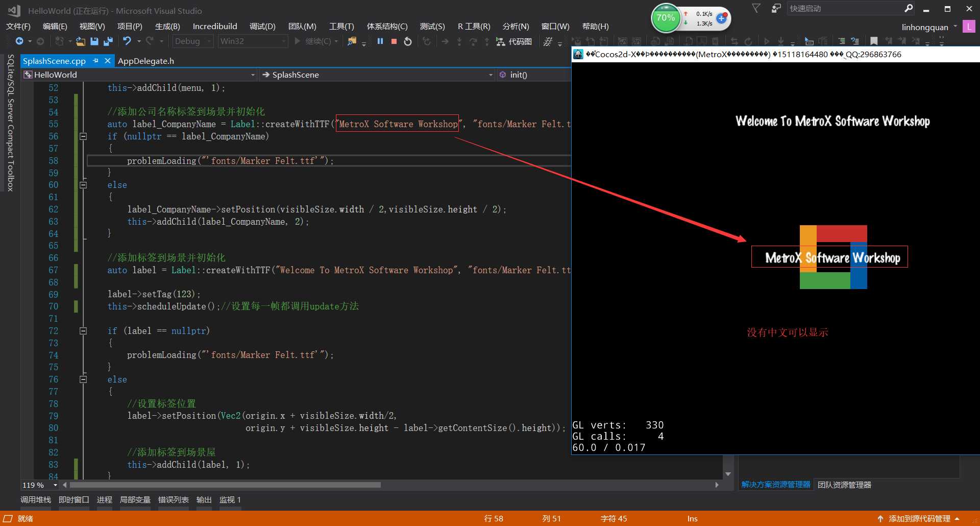
Task: Open the 错误列表 panel tab
Action: click(174, 500)
